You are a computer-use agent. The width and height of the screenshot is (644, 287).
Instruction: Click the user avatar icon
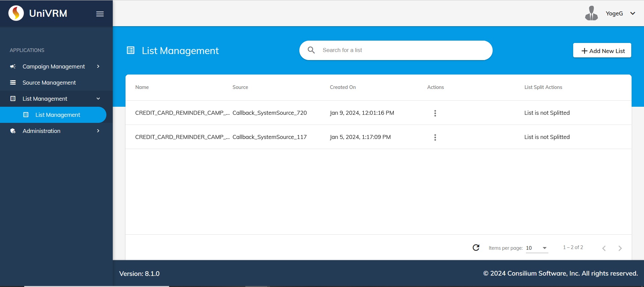coord(591,13)
